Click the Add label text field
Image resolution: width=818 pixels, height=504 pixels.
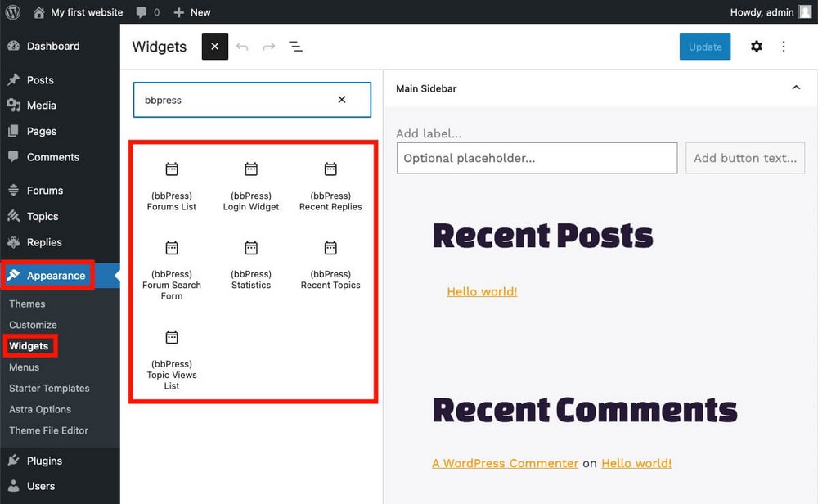(x=429, y=133)
